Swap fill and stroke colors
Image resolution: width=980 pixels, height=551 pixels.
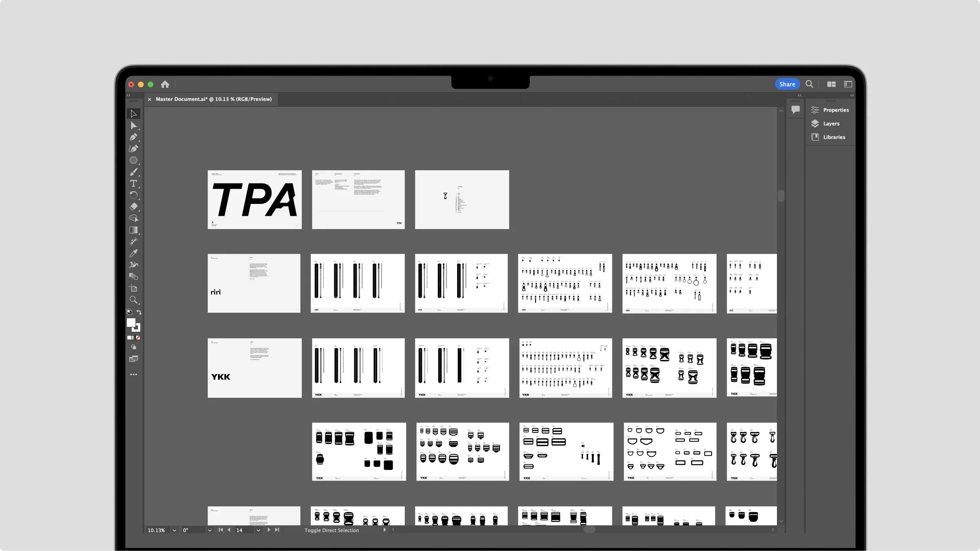(x=139, y=312)
